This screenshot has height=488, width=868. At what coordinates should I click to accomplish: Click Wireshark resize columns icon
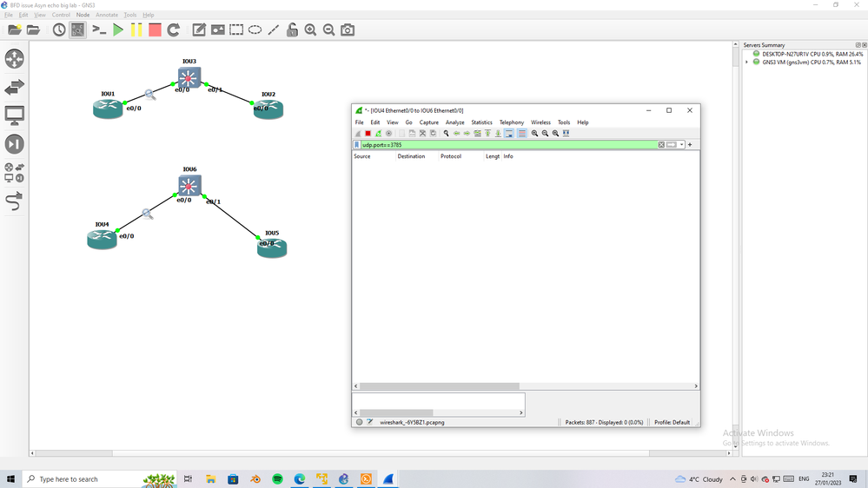point(566,134)
